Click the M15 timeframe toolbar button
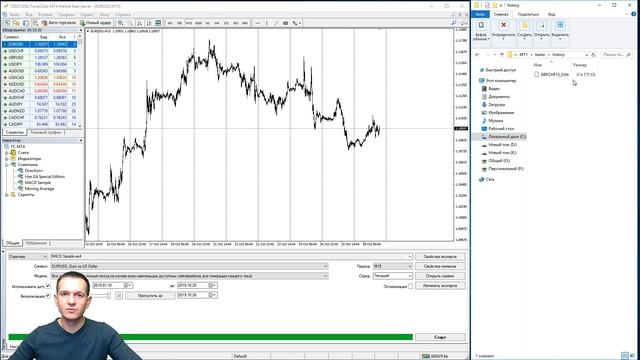 point(189,23)
